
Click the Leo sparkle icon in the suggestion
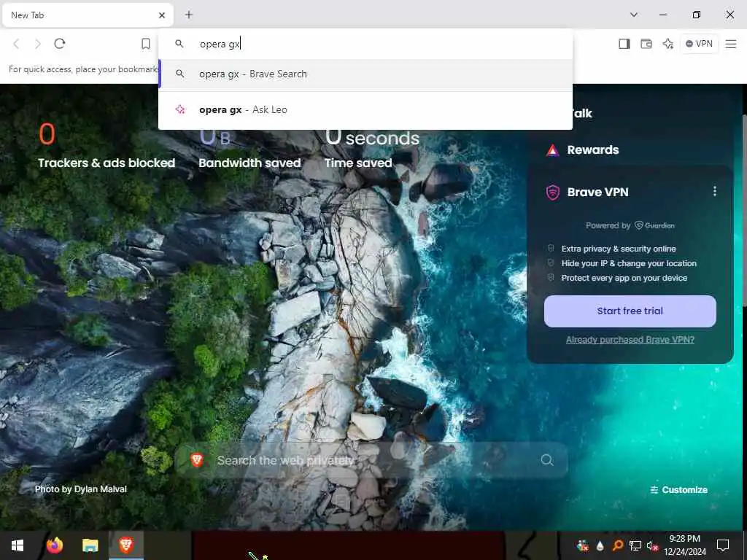pos(180,109)
